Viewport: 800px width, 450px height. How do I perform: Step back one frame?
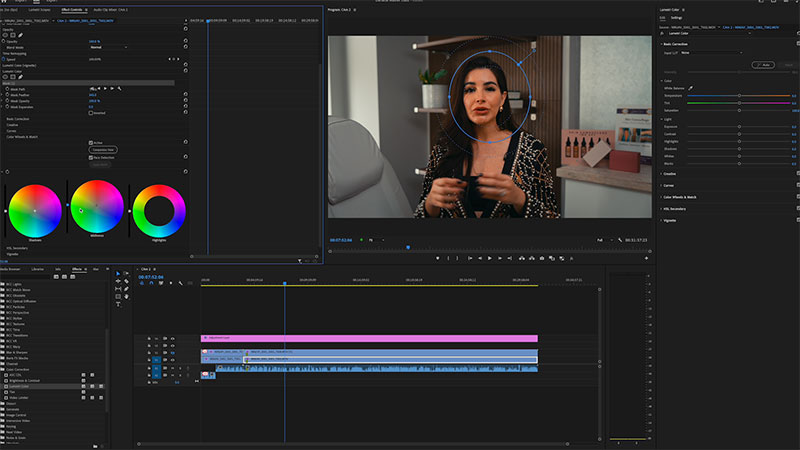[480, 258]
